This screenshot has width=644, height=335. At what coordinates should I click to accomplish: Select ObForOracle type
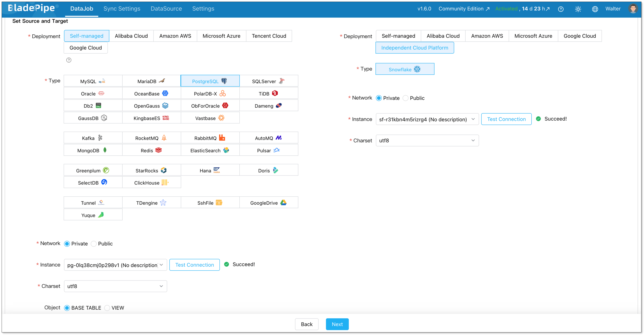210,106
